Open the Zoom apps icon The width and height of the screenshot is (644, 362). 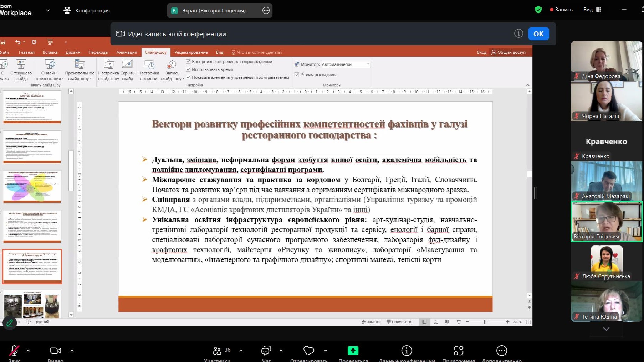458,351
